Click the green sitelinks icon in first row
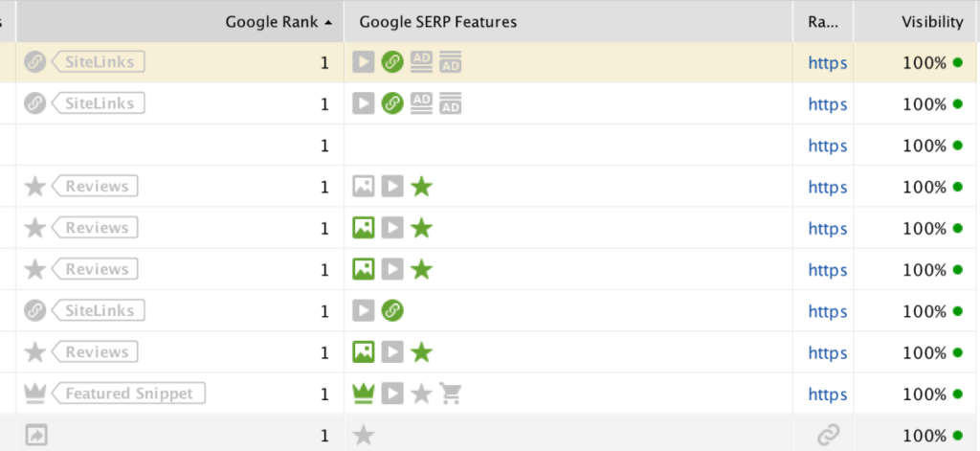The height and width of the screenshot is (451, 980). pos(392,62)
